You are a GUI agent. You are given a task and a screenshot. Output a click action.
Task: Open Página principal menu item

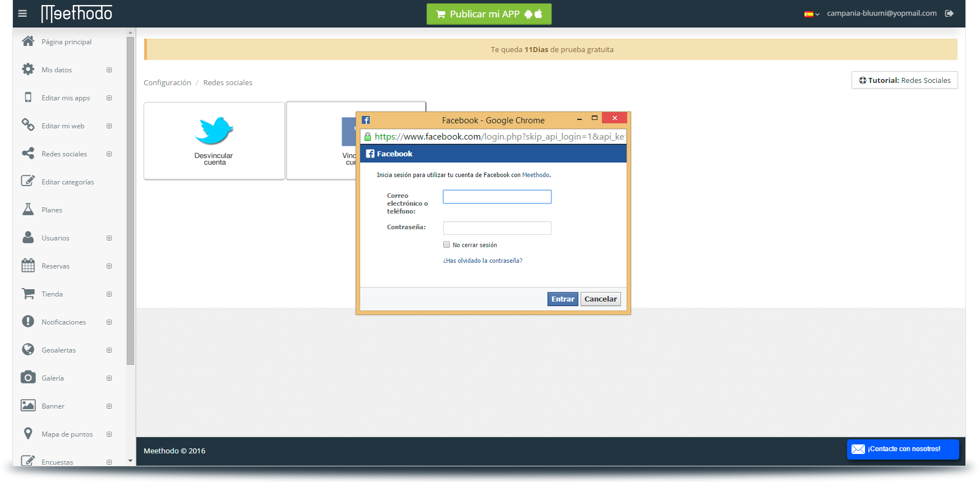click(66, 42)
